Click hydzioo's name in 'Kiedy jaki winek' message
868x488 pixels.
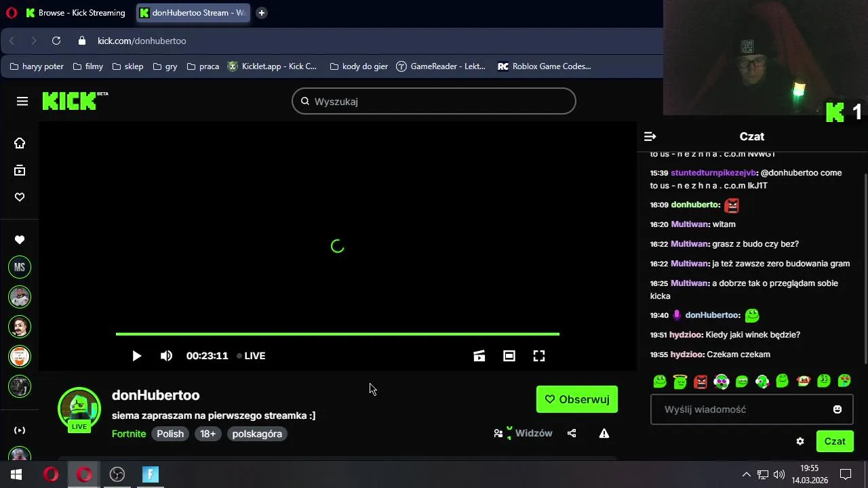tap(686, 335)
